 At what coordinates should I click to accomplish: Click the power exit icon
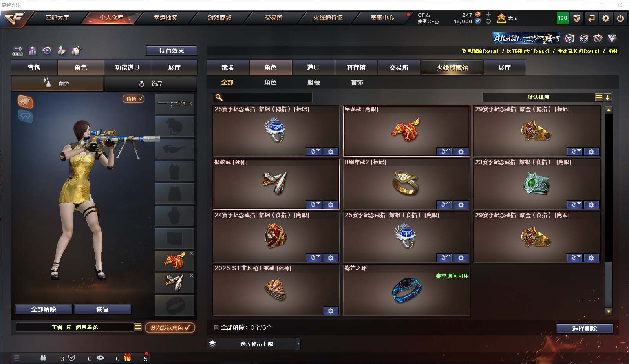pyautogui.click(x=620, y=18)
